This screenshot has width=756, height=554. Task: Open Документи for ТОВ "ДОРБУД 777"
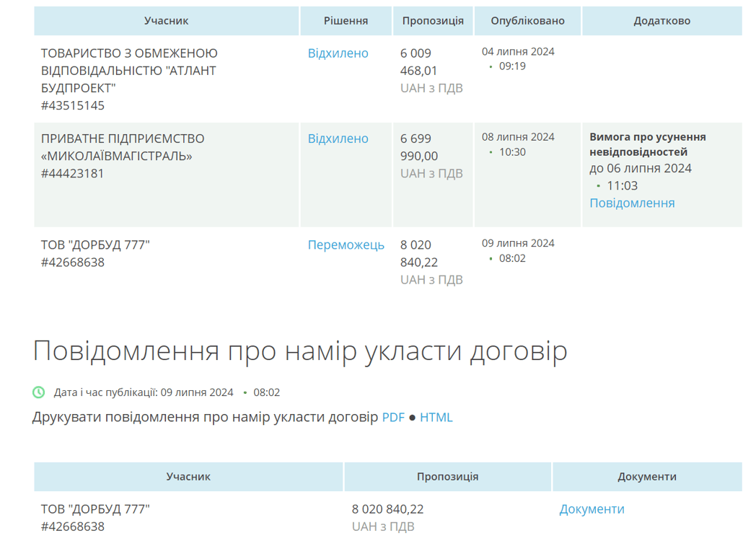(592, 509)
